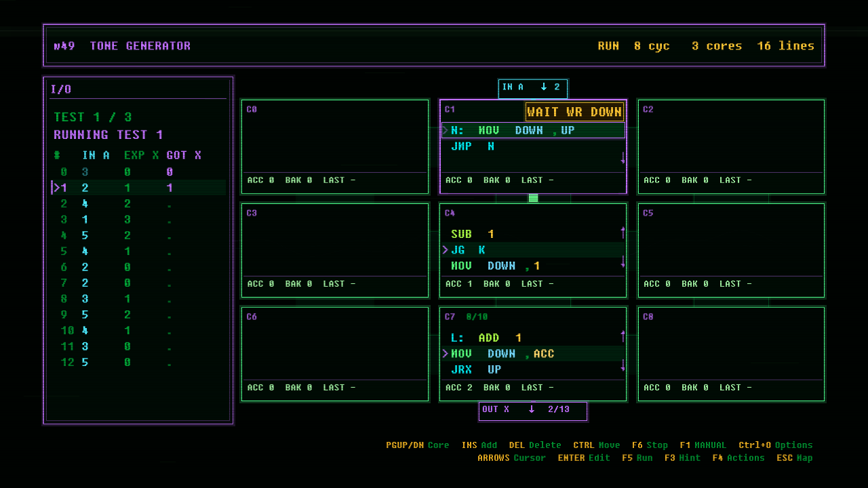
Task: Select the SUB 1 line in C4
Action: pos(533,235)
